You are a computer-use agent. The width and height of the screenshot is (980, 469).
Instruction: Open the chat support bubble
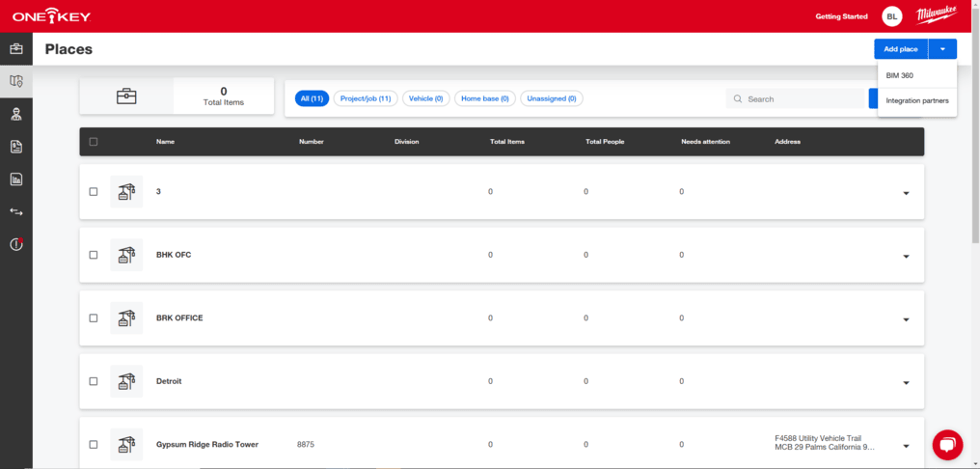pos(947,444)
